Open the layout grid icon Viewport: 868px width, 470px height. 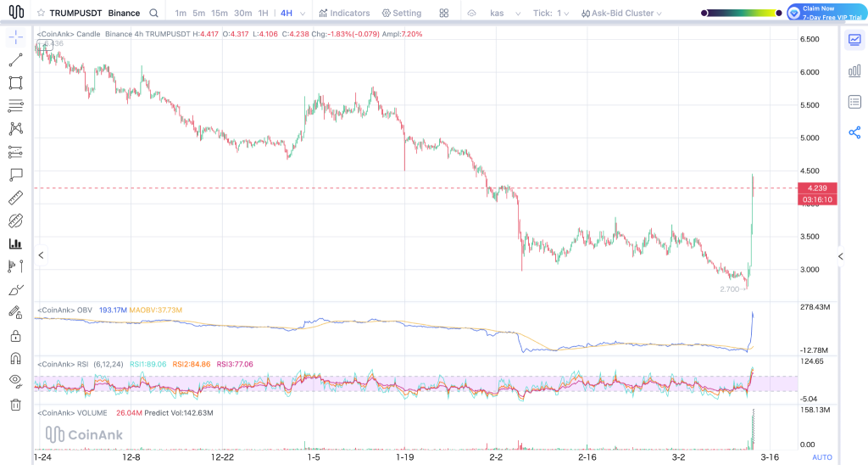[x=444, y=14]
